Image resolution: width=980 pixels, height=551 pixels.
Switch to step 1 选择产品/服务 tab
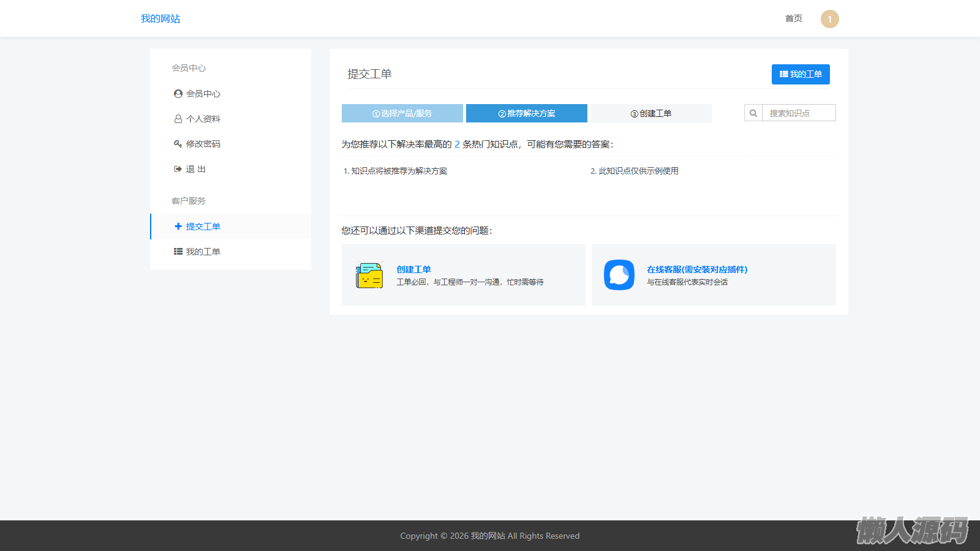(x=402, y=113)
